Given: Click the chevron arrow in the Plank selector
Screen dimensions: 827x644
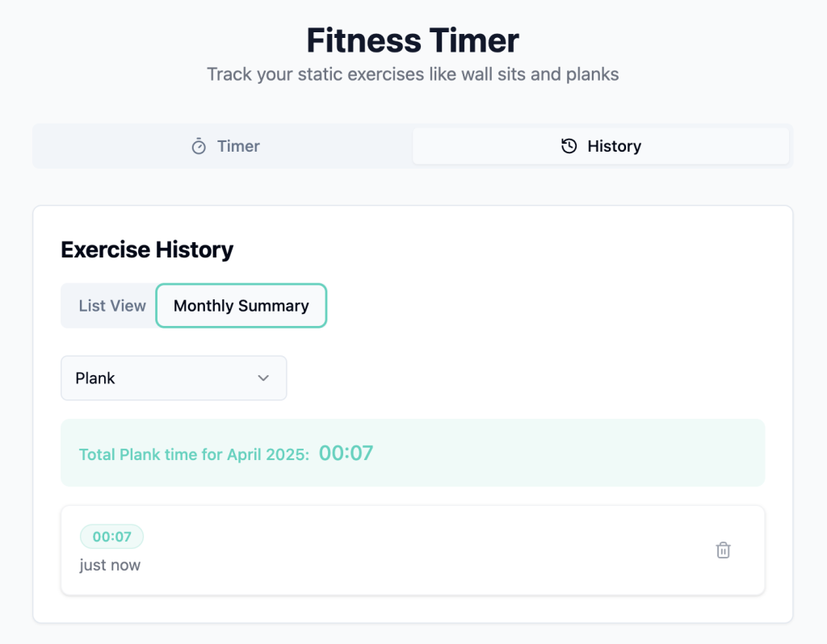Looking at the screenshot, I should coord(263,378).
